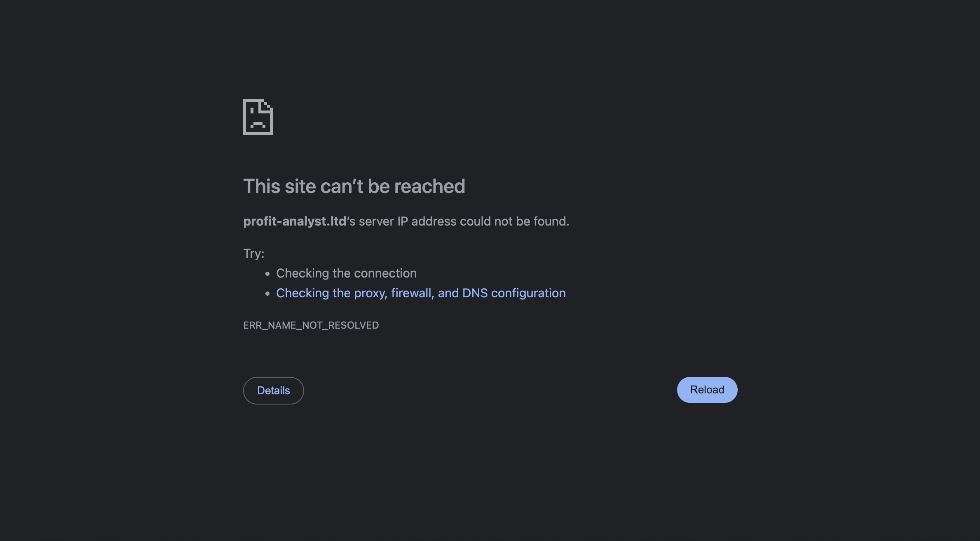Click the word "Reload" on the blue button

tap(707, 390)
